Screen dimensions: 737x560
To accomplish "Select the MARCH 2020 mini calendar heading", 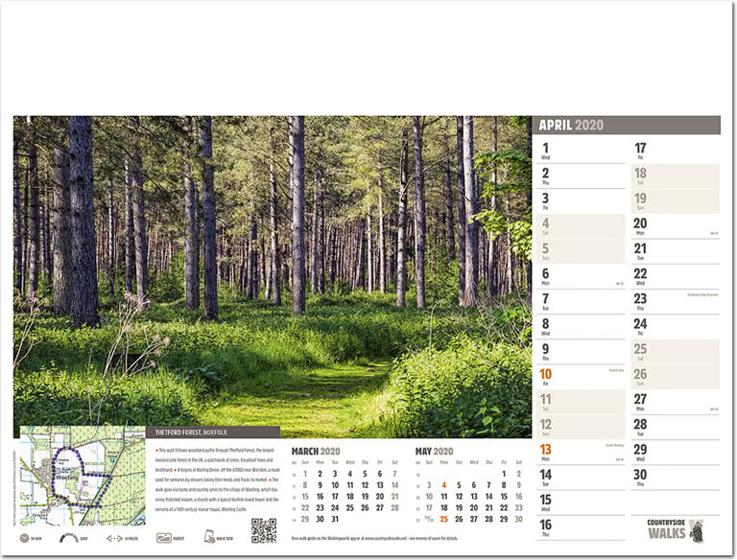I will click(316, 452).
